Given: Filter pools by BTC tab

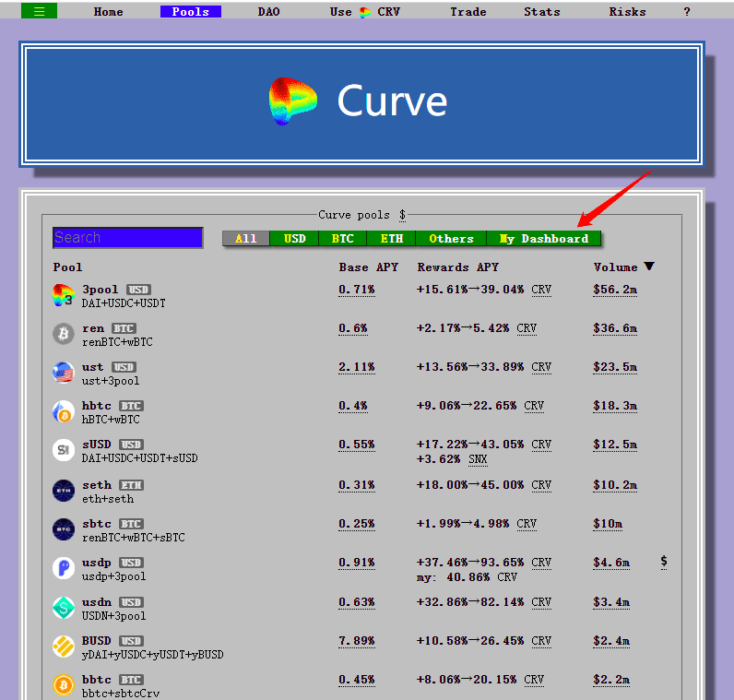Looking at the screenshot, I should (343, 238).
